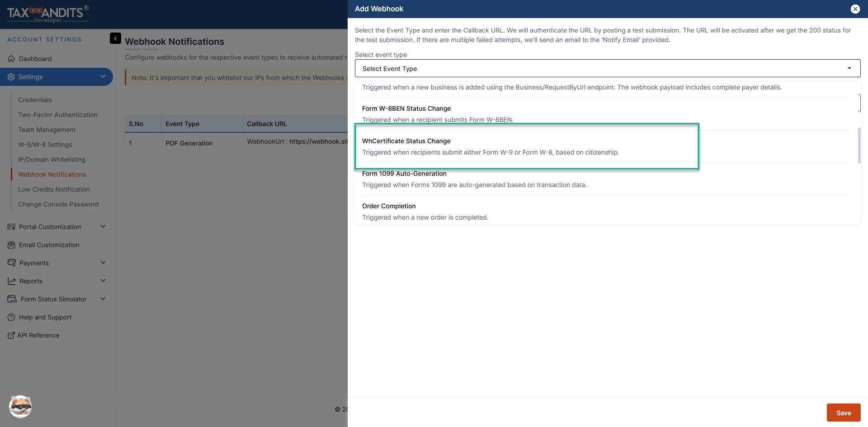
Task: Choose WhCertificate Status Change event
Action: pos(406,141)
